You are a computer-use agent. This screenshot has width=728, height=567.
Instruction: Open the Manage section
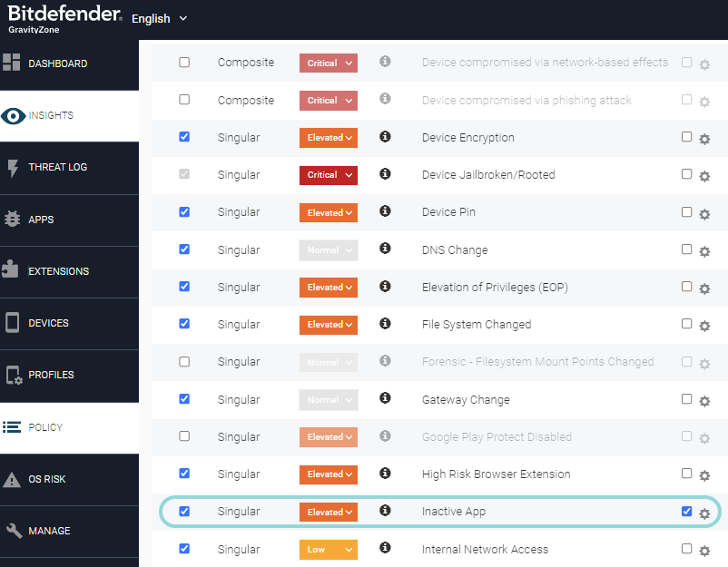click(49, 531)
